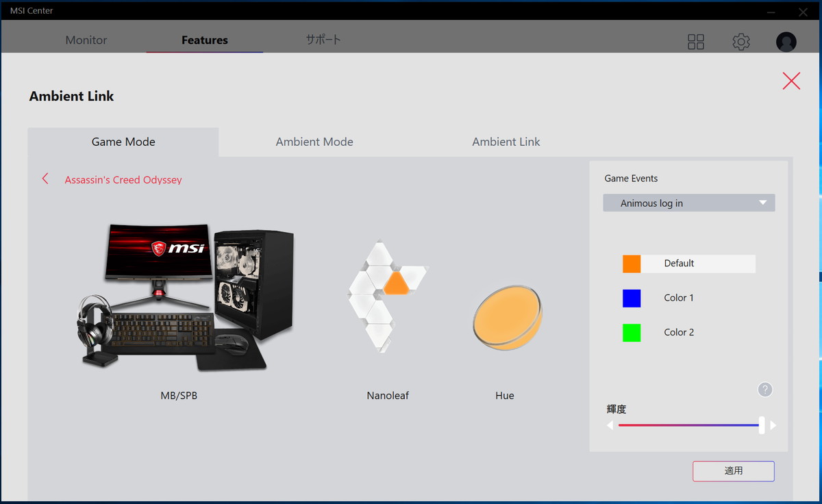822x504 pixels.
Task: Select the Ambient Mode tab
Action: [x=314, y=142]
